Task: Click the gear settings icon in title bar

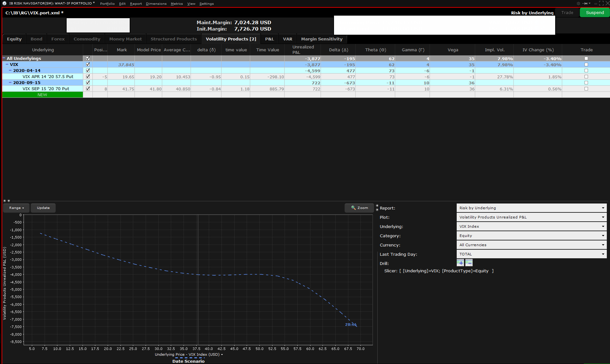Action: coord(578,4)
